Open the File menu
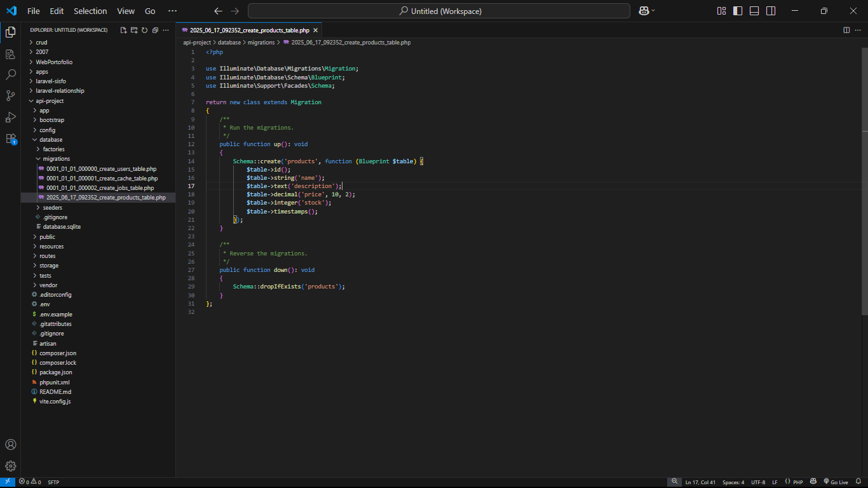Screen dimensions: 868x488 34,11
